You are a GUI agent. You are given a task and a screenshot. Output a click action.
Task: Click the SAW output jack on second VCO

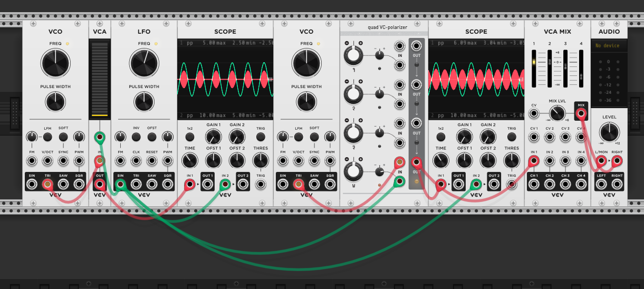(314, 185)
